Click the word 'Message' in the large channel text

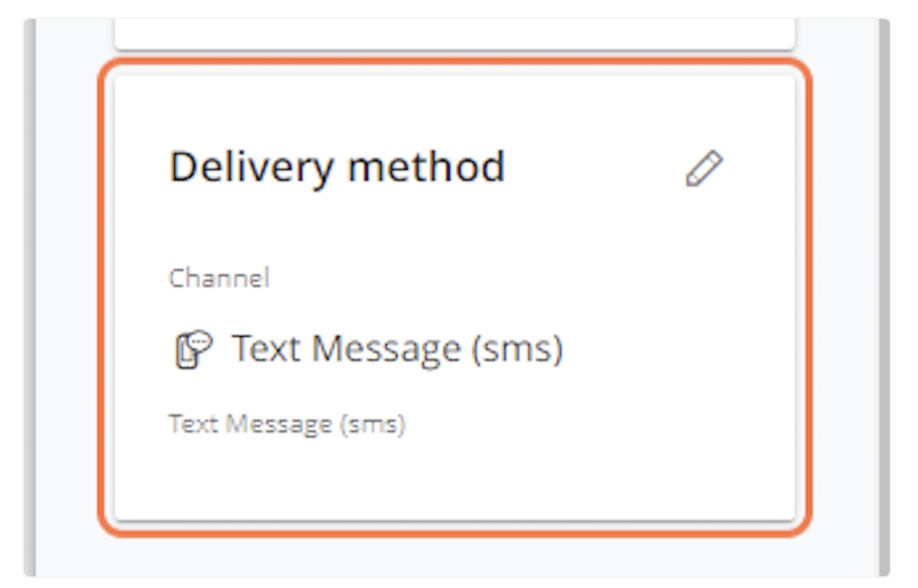[x=387, y=350]
